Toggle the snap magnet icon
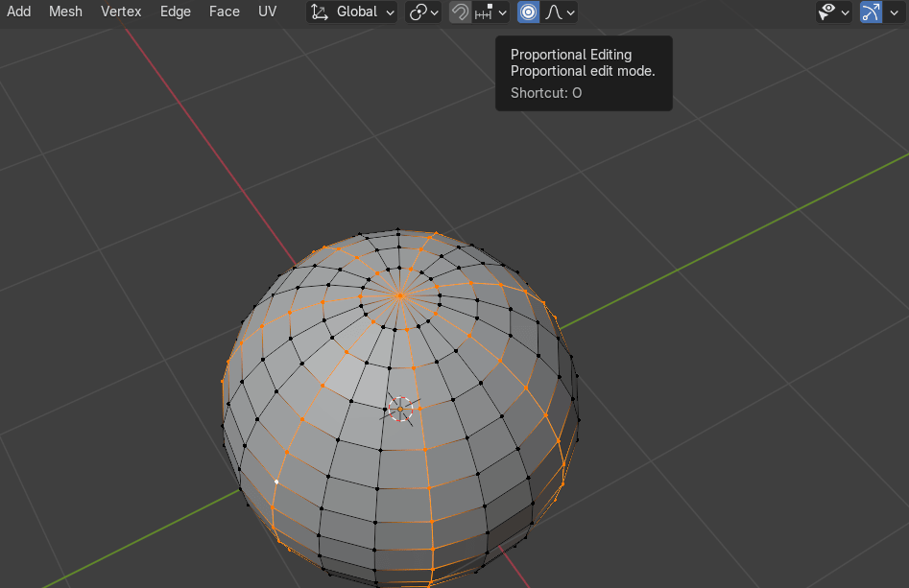The width and height of the screenshot is (909, 588). coord(460,12)
